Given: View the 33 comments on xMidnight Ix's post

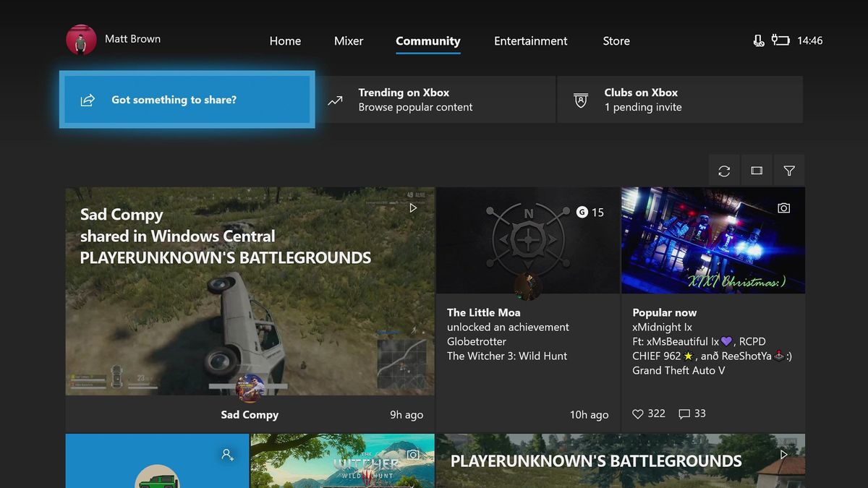Looking at the screenshot, I should (684, 414).
